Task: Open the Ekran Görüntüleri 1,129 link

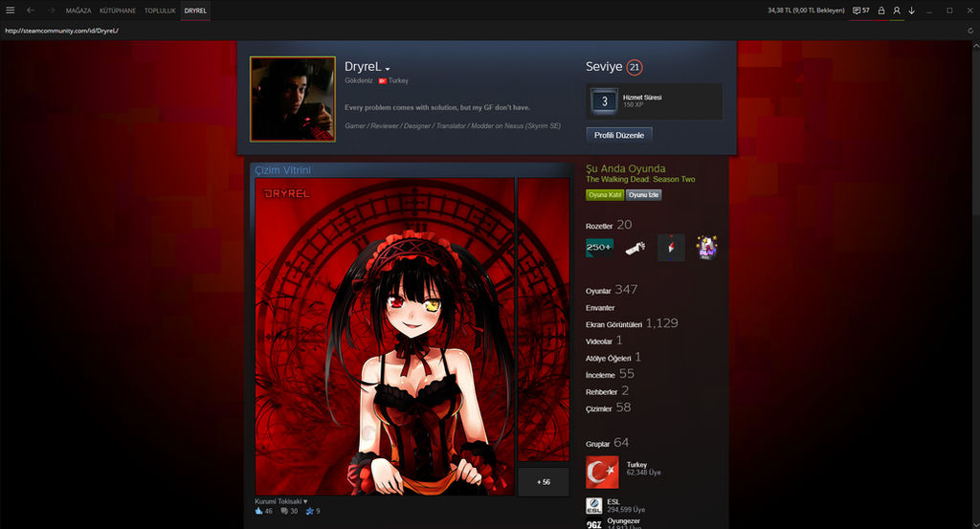Action: click(x=632, y=323)
